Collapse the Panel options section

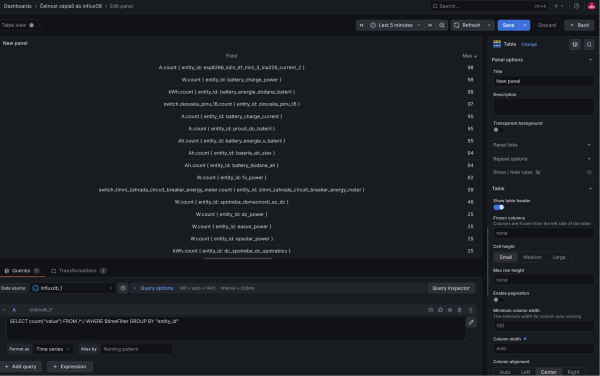pos(542,60)
